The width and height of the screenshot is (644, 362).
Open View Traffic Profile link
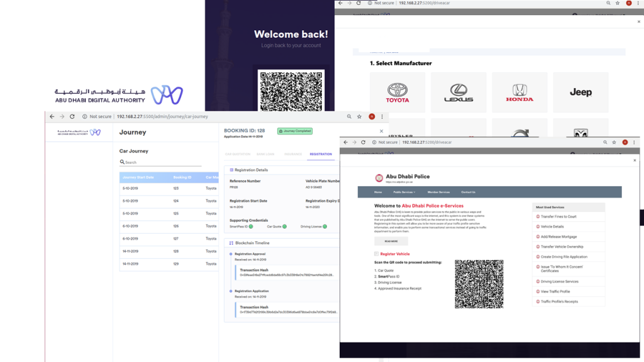[x=555, y=292]
